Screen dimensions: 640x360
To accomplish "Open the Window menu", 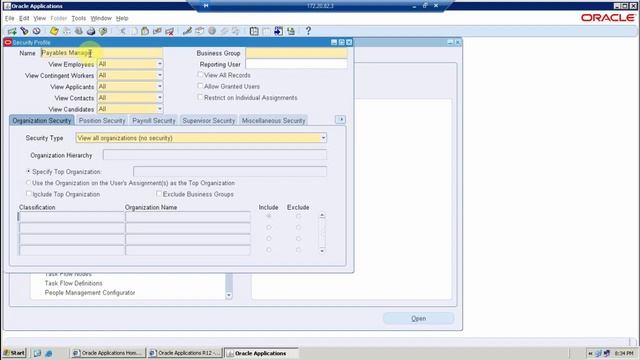I will click(x=101, y=18).
